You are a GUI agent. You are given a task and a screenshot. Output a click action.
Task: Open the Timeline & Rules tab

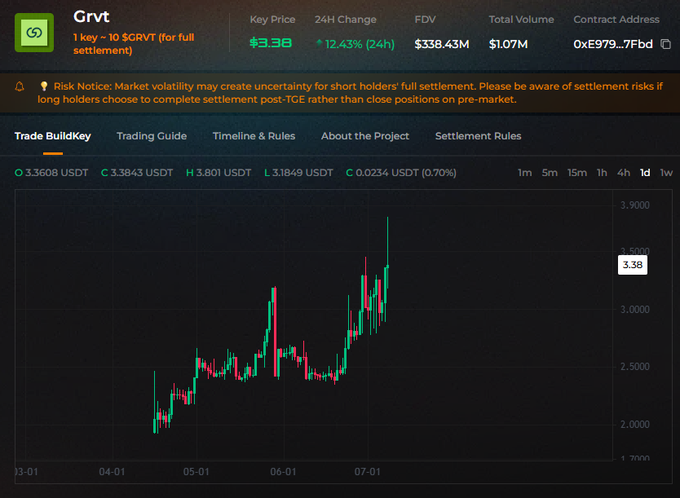pos(254,136)
